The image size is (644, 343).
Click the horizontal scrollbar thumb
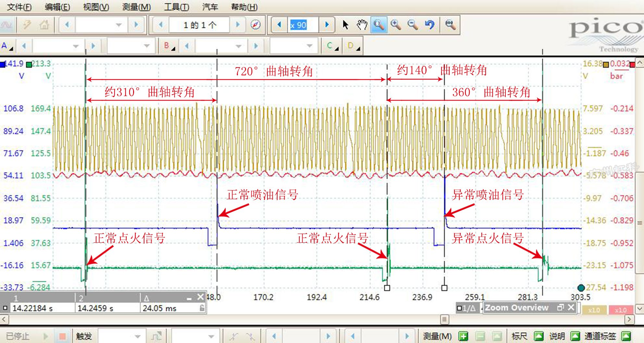pos(444,319)
